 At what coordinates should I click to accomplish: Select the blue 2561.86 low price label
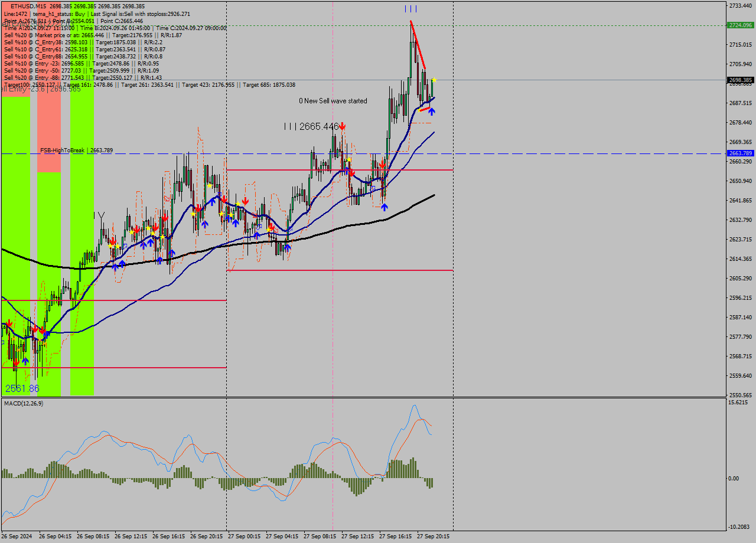[22, 388]
